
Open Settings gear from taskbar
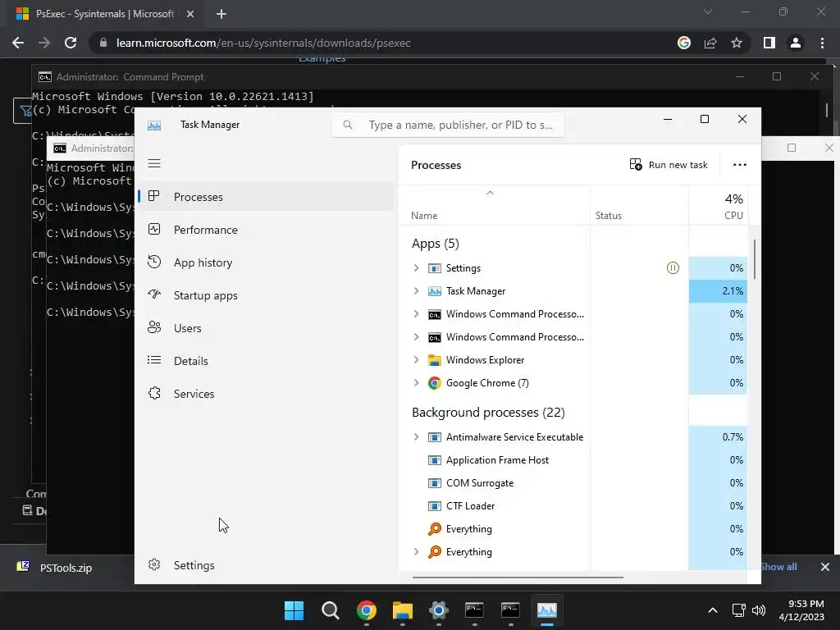(x=438, y=610)
